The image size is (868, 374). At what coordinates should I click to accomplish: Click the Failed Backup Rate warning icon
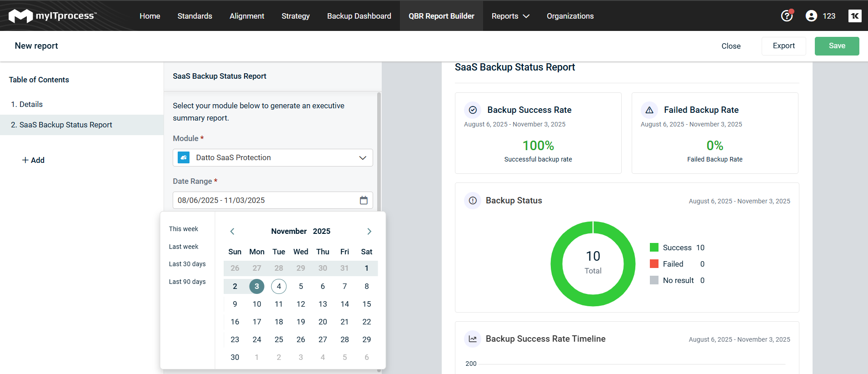[x=649, y=110]
